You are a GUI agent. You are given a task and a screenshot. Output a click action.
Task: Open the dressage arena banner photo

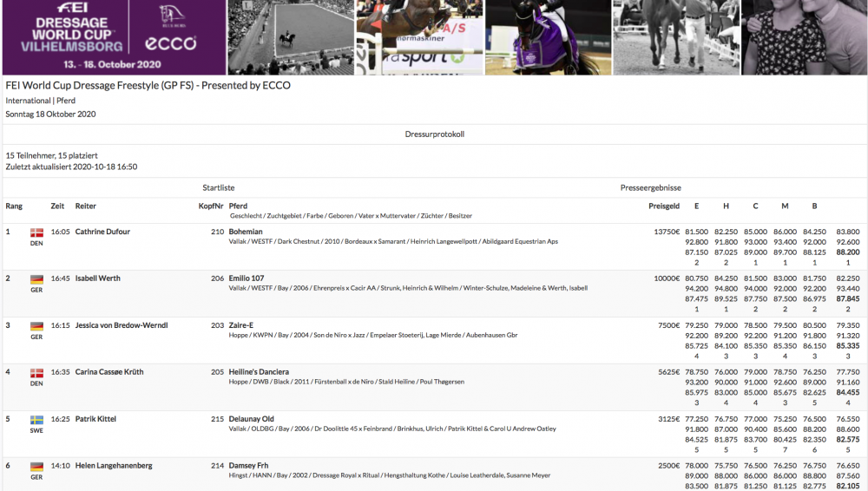[290, 37]
